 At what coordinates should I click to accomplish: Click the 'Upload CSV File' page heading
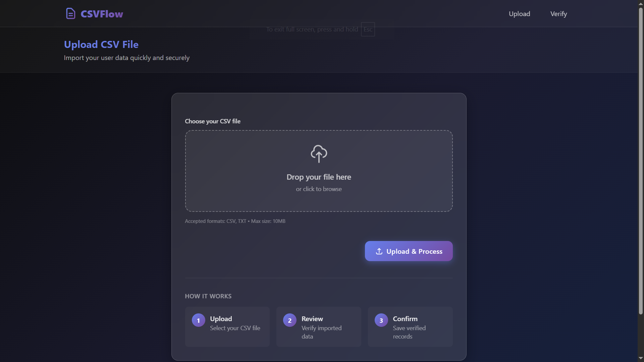101,44
